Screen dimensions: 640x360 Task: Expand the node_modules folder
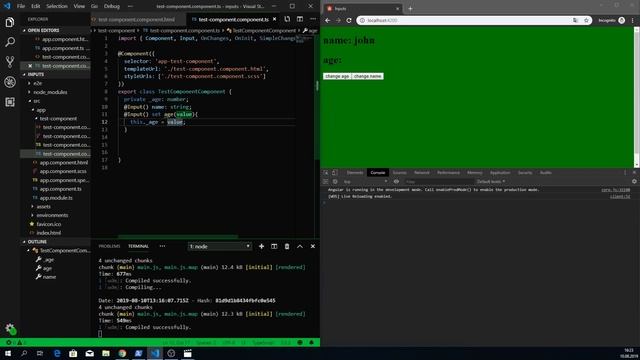tap(50, 92)
